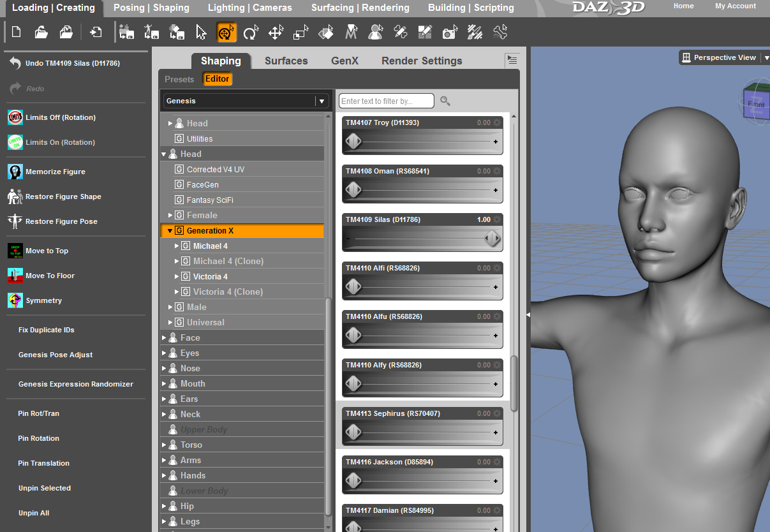Click the TM4109 Silas slider handle

(492, 239)
